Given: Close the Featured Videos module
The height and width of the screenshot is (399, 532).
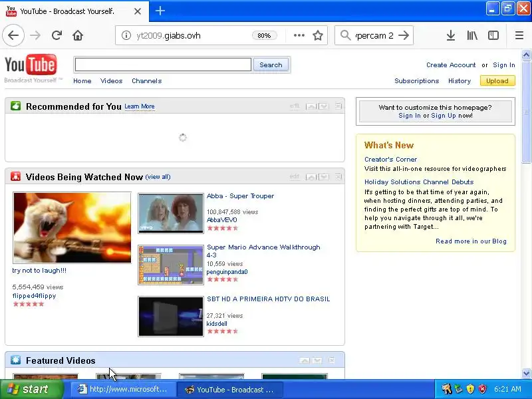Looking at the screenshot, I should pos(332,360).
